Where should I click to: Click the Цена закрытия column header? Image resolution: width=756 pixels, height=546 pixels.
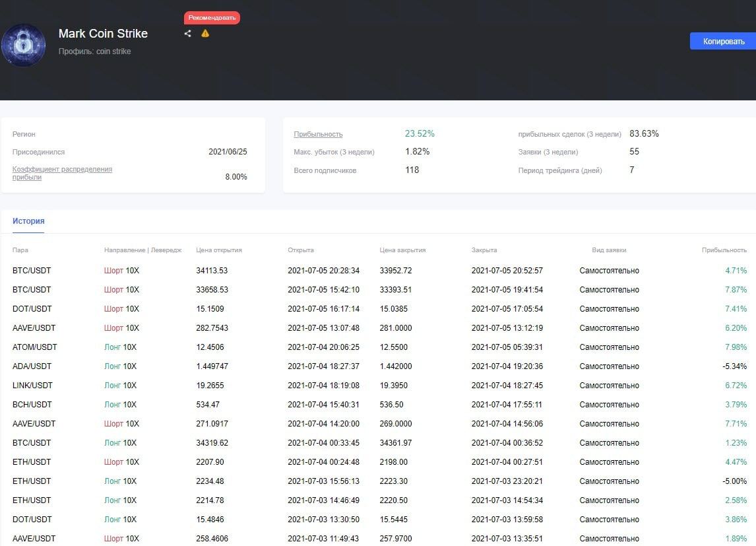[402, 250]
